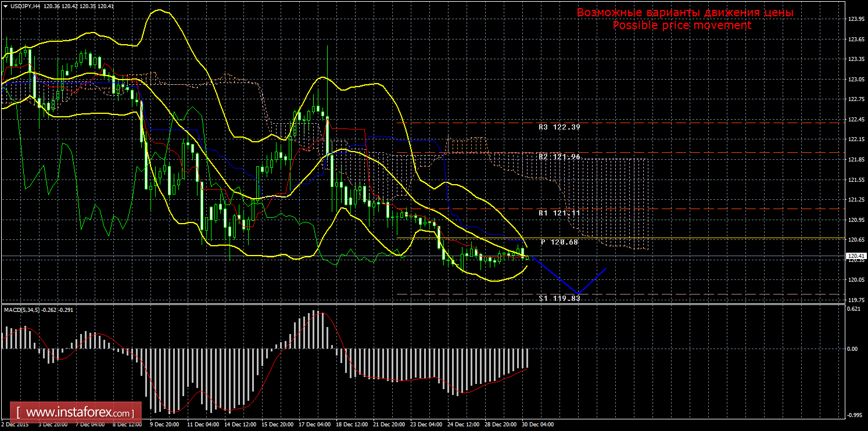Click the chart menu triangle beside USDJPY,H4
The height and width of the screenshot is (431, 868).
point(5,6)
